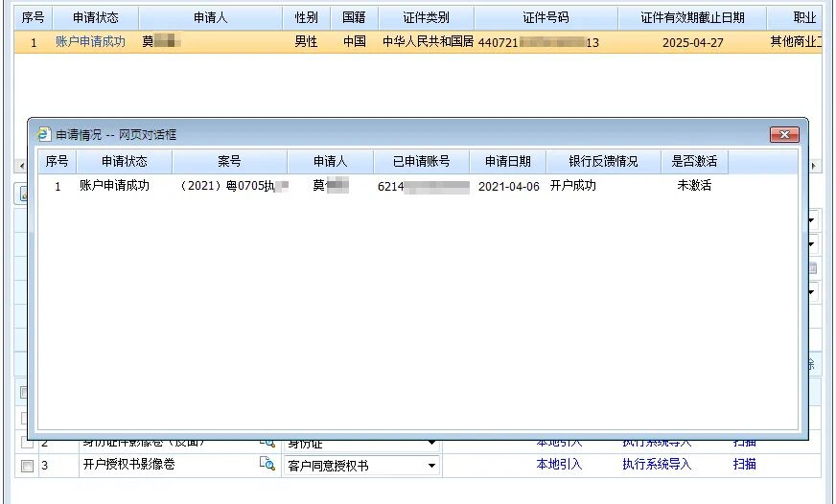The height and width of the screenshot is (504, 836).
Task: Select the 未激活 status cell
Action: point(694,185)
